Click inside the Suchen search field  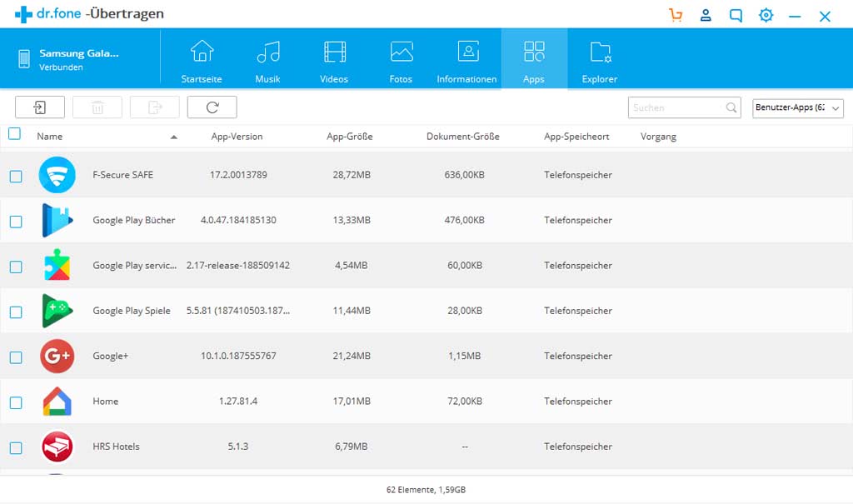point(675,107)
